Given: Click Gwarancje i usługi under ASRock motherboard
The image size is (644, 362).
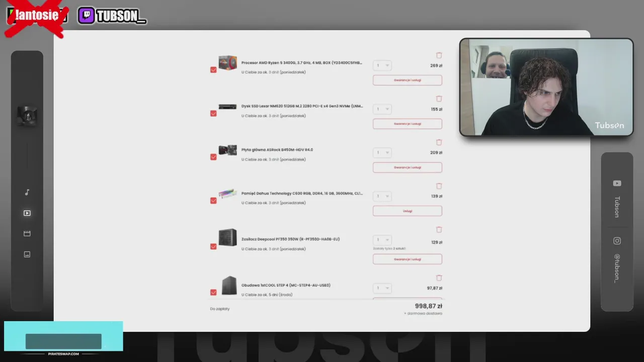Looking at the screenshot, I should click(408, 167).
